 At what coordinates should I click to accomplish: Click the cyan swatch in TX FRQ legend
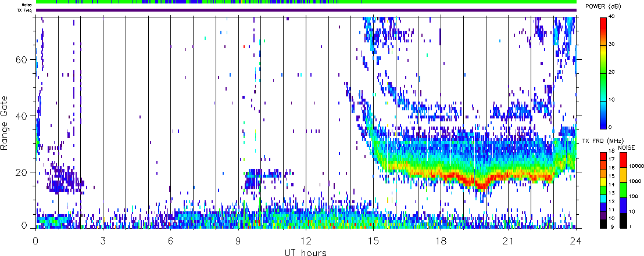click(603, 199)
